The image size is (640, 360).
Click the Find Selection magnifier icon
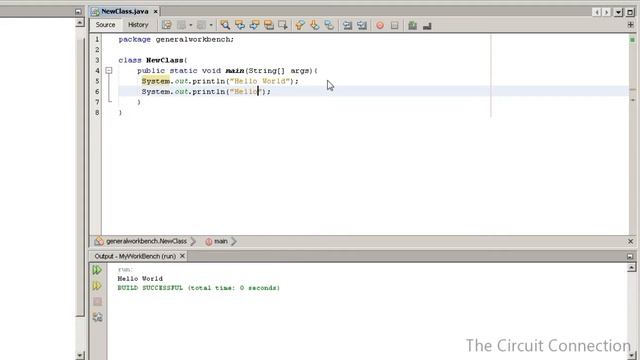coord(225,25)
